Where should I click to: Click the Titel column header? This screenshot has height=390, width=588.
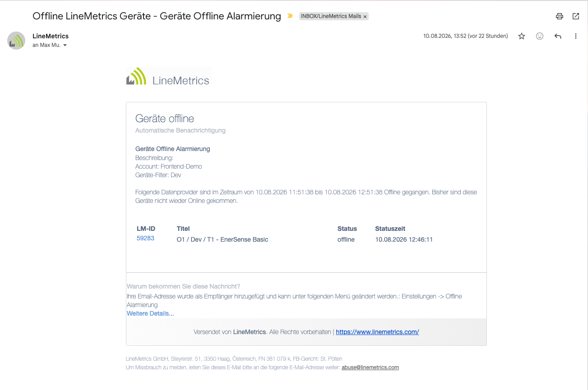tap(183, 229)
